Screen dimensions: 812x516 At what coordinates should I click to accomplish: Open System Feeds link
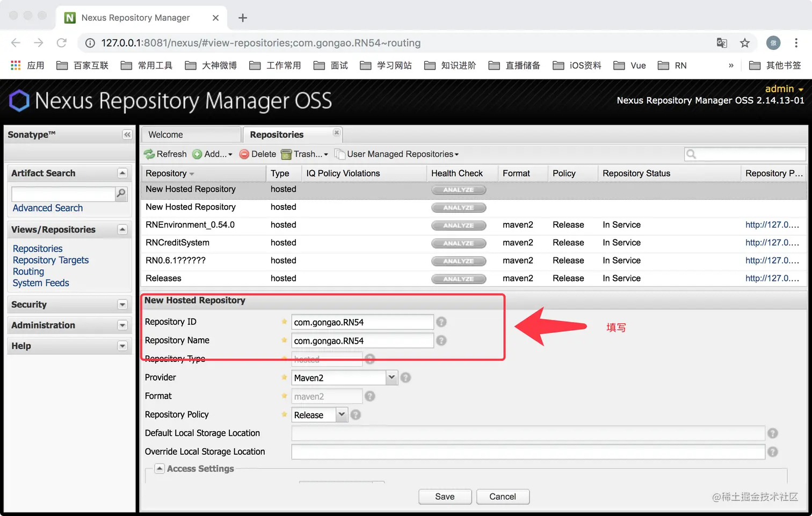[41, 283]
